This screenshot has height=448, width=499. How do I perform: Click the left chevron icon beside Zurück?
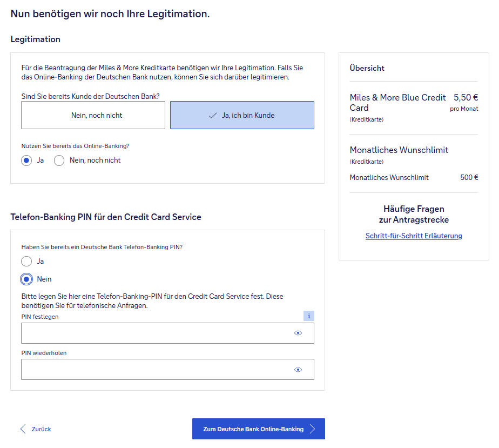(x=23, y=429)
